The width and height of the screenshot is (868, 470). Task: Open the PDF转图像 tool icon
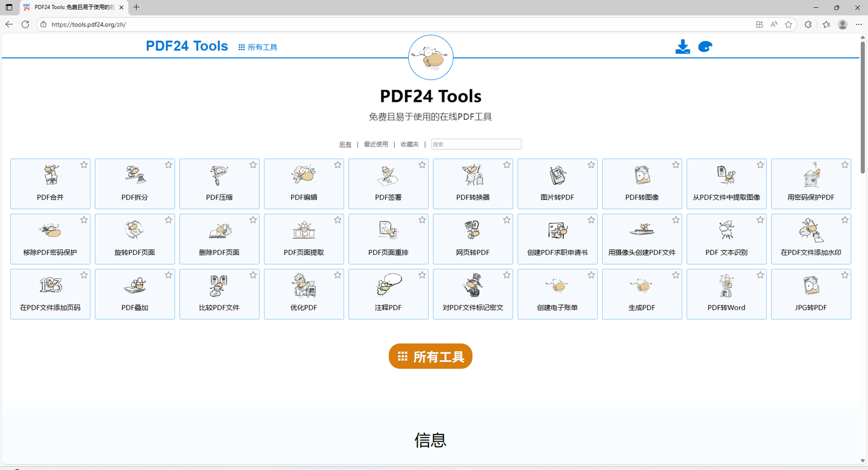pos(642,175)
